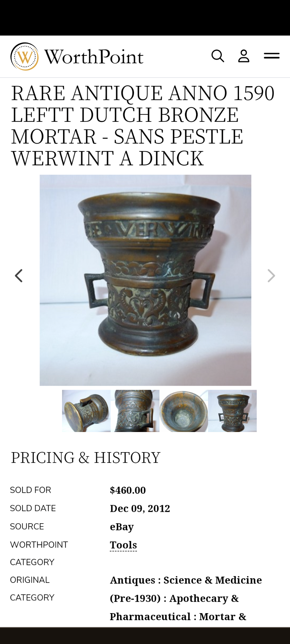Click the eBay source value
This screenshot has height=644, width=290.
click(122, 527)
